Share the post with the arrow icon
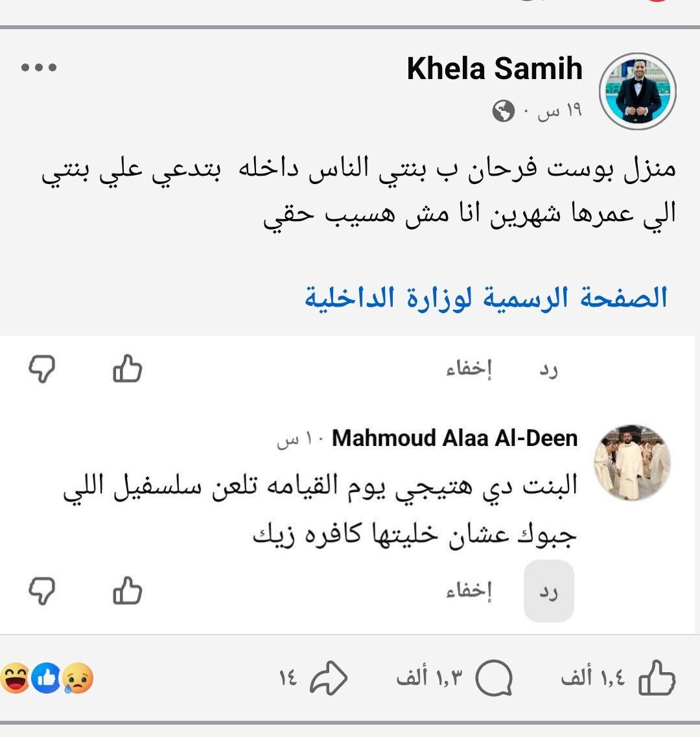This screenshot has width=700, height=737. click(x=329, y=679)
